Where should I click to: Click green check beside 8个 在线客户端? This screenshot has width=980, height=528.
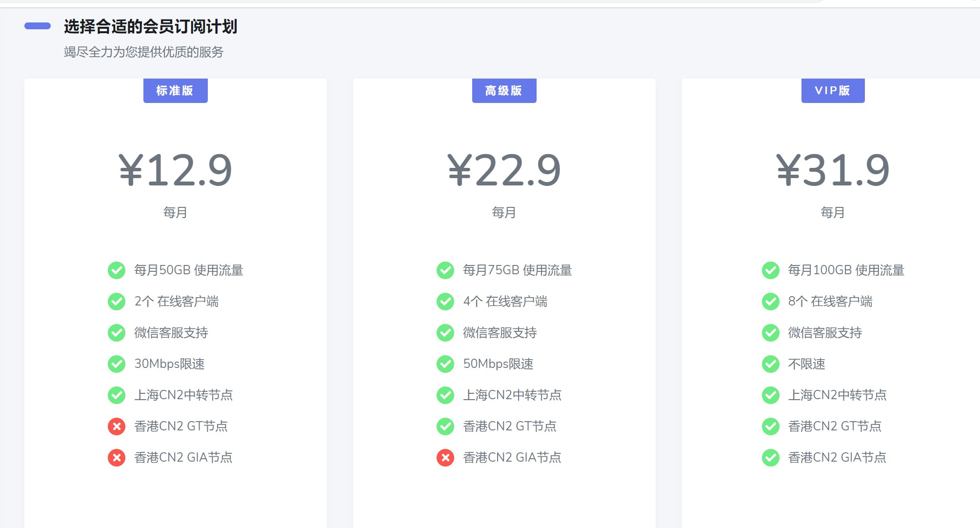coord(771,302)
